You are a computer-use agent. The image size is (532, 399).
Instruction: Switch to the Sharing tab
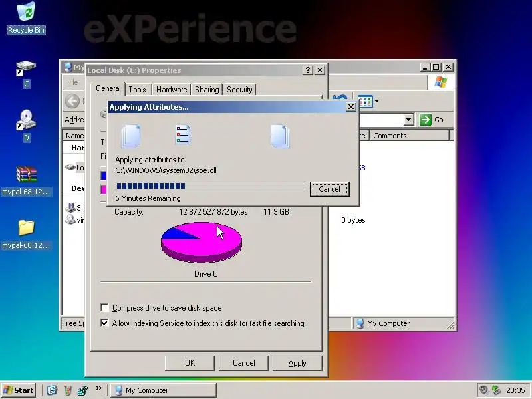(x=207, y=90)
